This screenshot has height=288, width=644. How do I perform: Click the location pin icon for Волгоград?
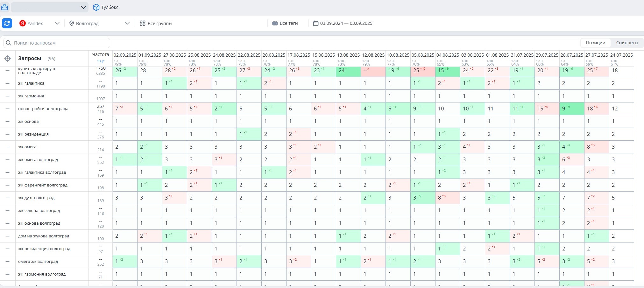click(72, 23)
